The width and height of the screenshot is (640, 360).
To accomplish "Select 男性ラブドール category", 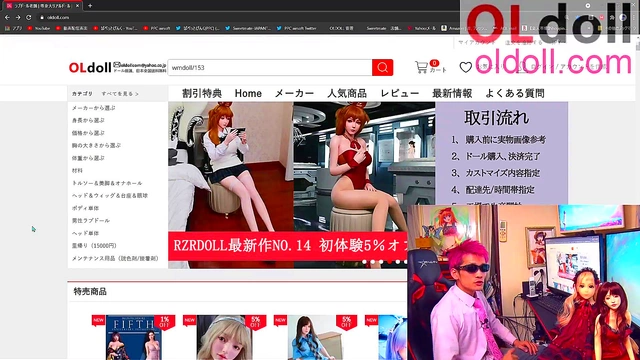I will coord(91,220).
